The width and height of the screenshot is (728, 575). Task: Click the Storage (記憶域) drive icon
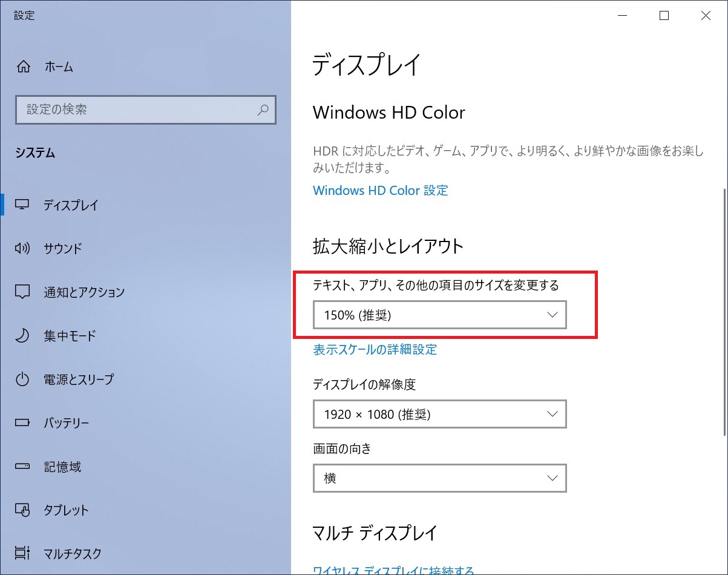(x=22, y=467)
